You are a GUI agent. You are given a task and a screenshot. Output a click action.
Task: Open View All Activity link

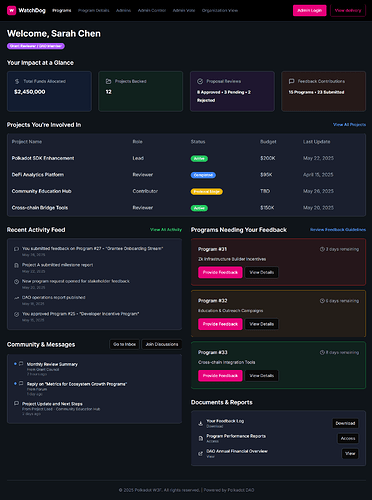coord(166,230)
